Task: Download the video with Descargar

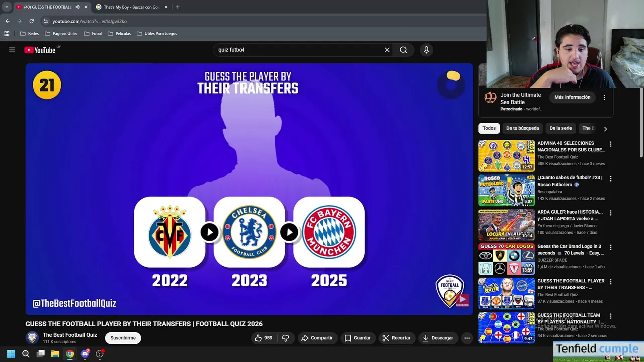Action: (438, 338)
